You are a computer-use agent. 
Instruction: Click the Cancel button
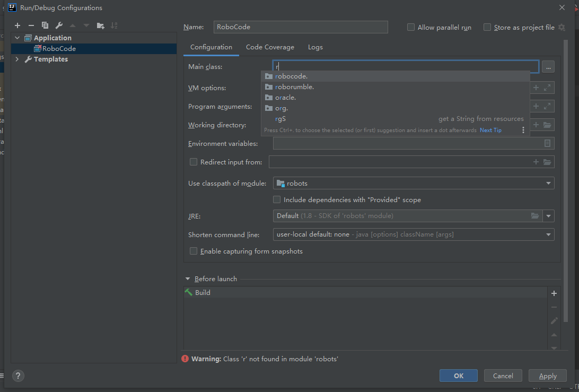pyautogui.click(x=503, y=376)
